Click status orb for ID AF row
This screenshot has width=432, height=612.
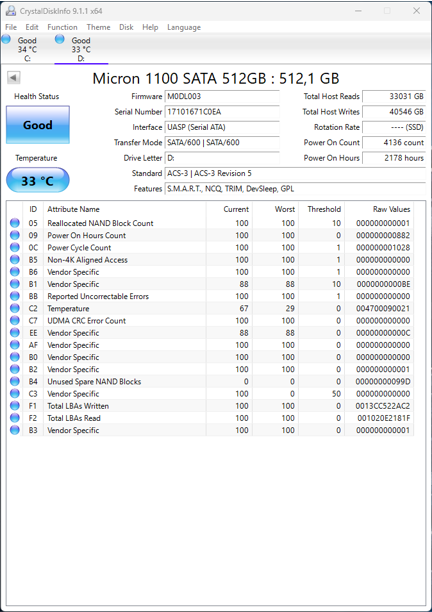click(14, 345)
